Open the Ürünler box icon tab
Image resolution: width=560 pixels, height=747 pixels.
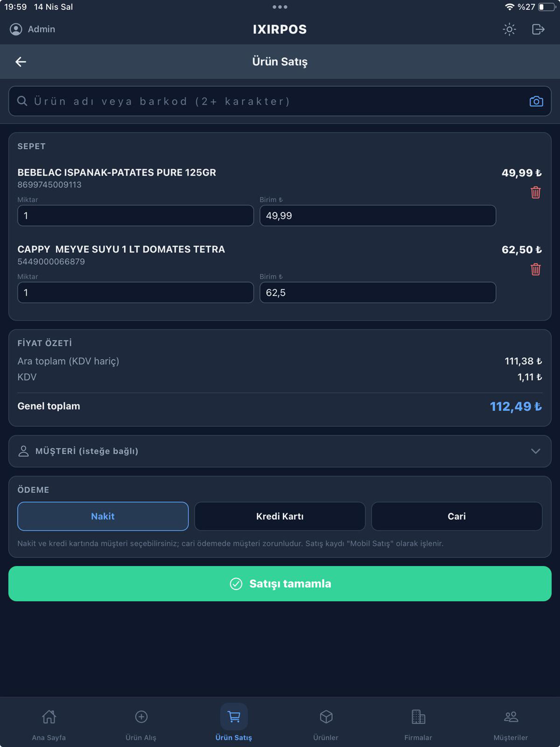[326, 722]
